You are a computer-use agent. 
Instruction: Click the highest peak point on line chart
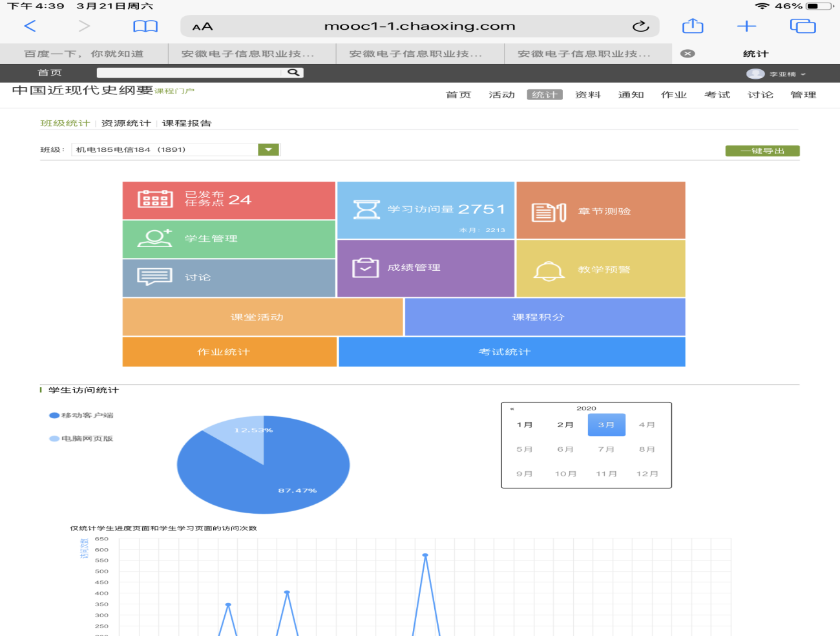(x=425, y=555)
